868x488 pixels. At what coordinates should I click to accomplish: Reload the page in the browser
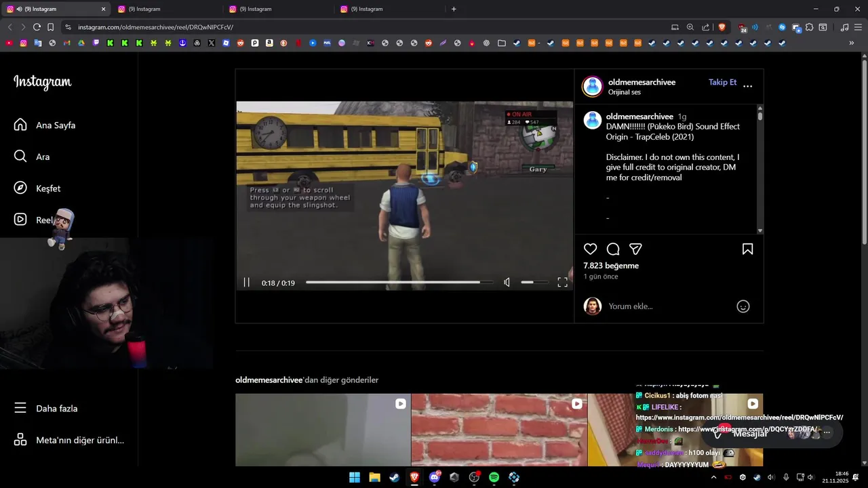pos(37,27)
